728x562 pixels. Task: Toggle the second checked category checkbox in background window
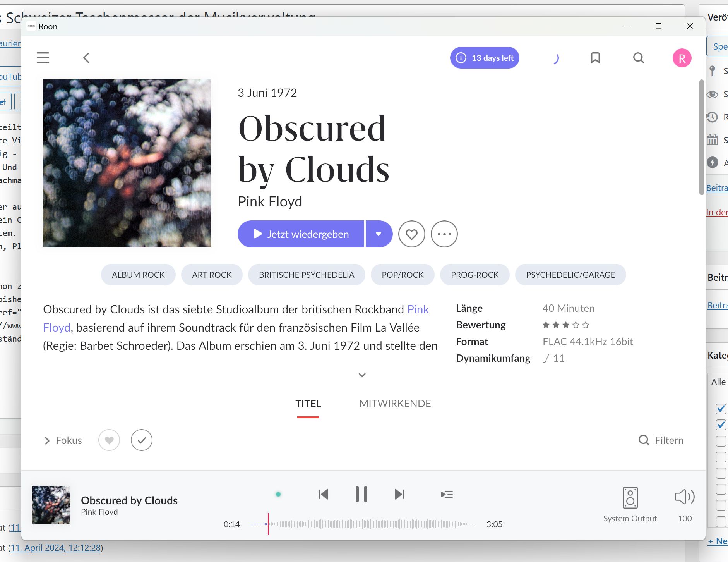point(721,425)
